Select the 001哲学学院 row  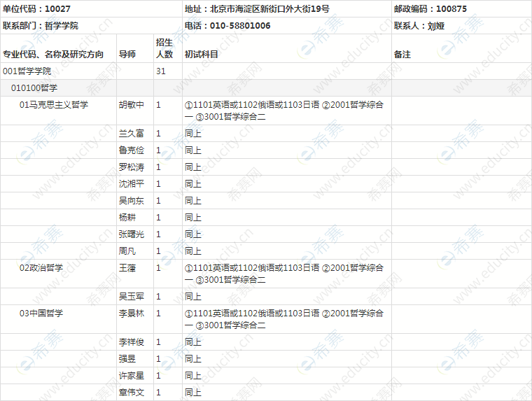point(27,71)
